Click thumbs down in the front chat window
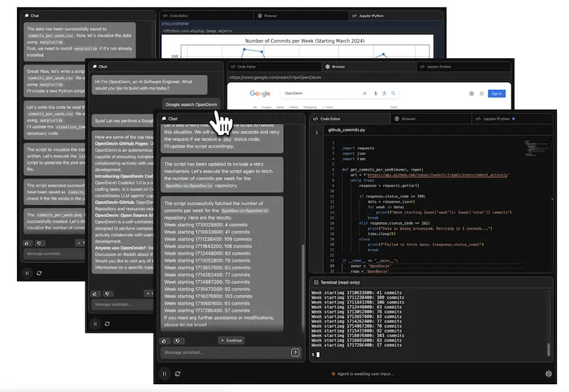 177,341
